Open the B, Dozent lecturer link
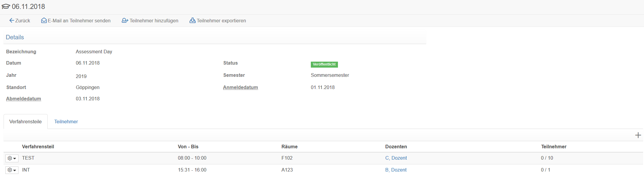Image resolution: width=644 pixels, height=176 pixels. pyautogui.click(x=396, y=170)
